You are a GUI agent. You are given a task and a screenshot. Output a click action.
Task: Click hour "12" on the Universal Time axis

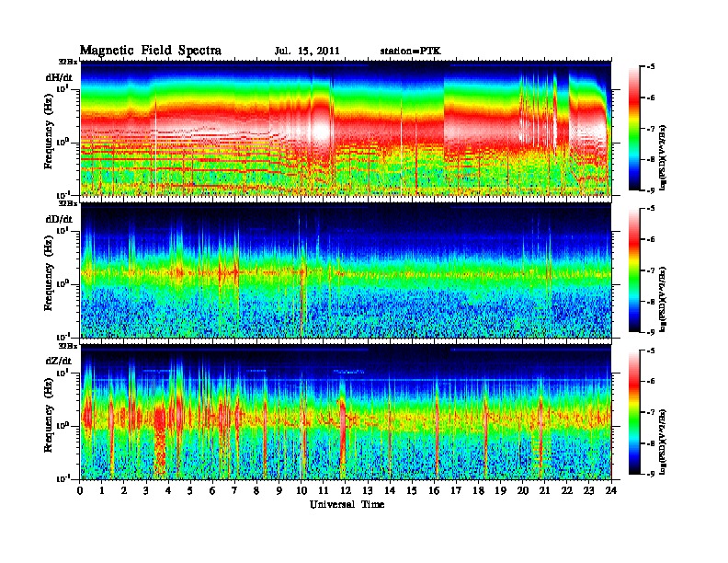pos(346,490)
